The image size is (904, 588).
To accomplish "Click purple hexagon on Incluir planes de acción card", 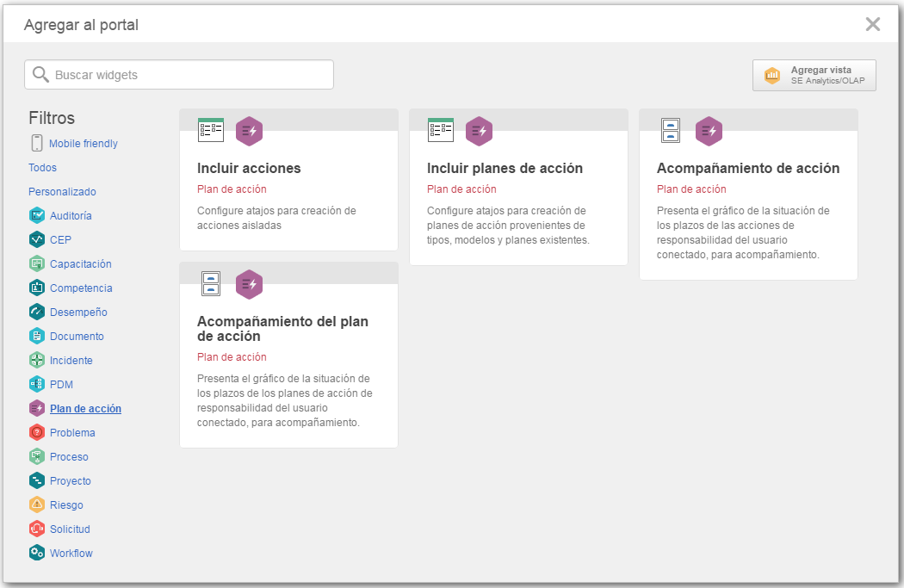I will click(x=479, y=132).
